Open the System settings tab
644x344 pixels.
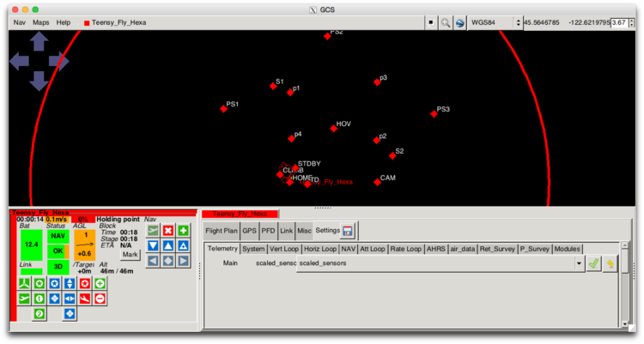[253, 249]
